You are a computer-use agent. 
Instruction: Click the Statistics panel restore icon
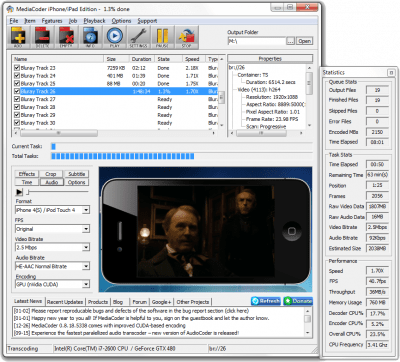pos(391,72)
